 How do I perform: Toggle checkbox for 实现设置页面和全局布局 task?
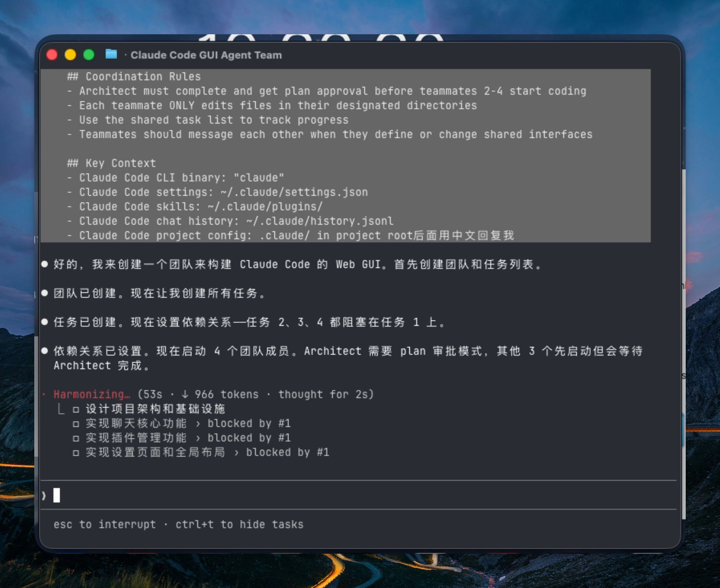[x=76, y=453]
